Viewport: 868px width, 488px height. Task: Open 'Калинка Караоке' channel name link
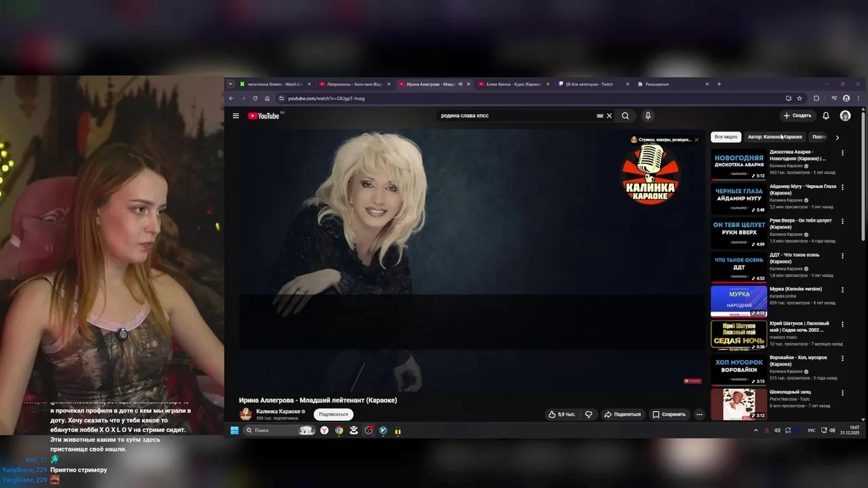pos(278,411)
